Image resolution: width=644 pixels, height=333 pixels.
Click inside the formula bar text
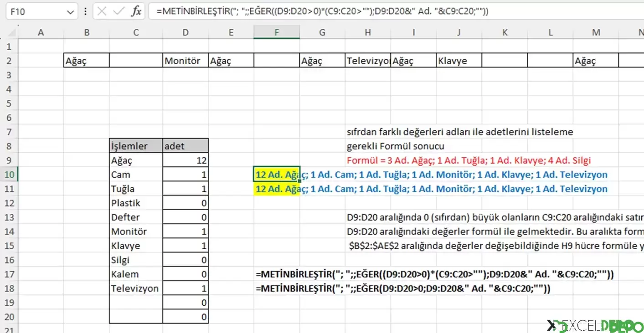322,11
